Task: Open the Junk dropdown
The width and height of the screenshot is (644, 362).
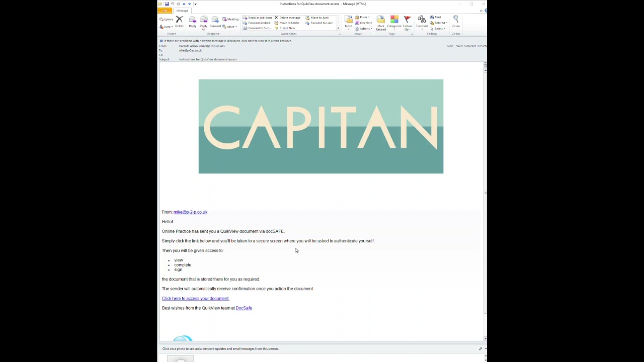Action: coord(167,27)
